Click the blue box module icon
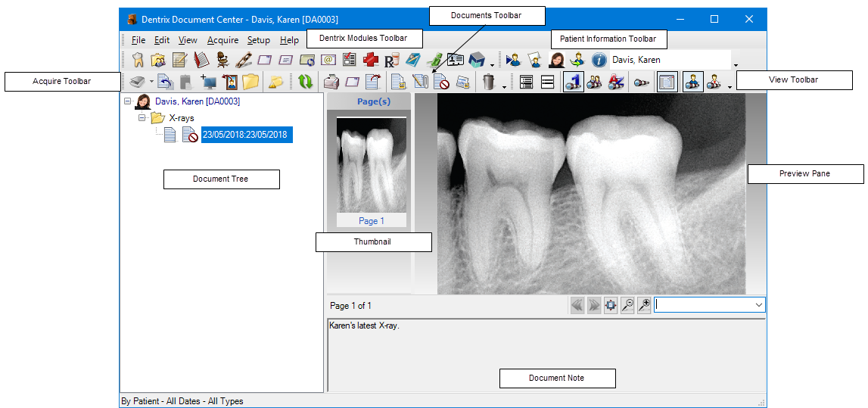 [477, 59]
